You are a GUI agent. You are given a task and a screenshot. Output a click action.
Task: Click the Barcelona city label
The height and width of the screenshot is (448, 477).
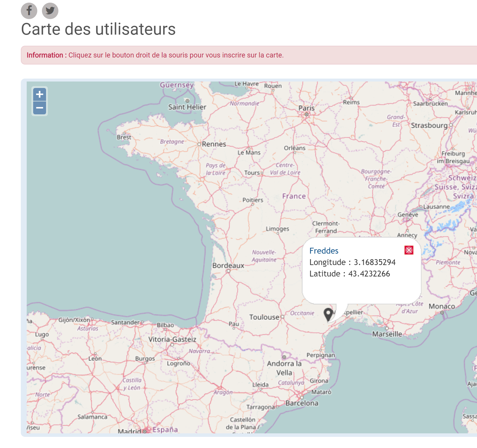click(302, 403)
